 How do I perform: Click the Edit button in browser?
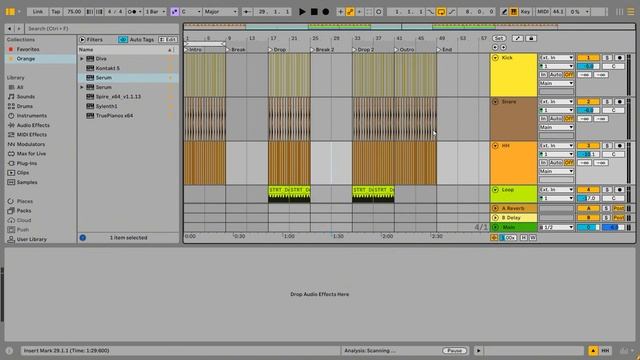tap(168, 40)
